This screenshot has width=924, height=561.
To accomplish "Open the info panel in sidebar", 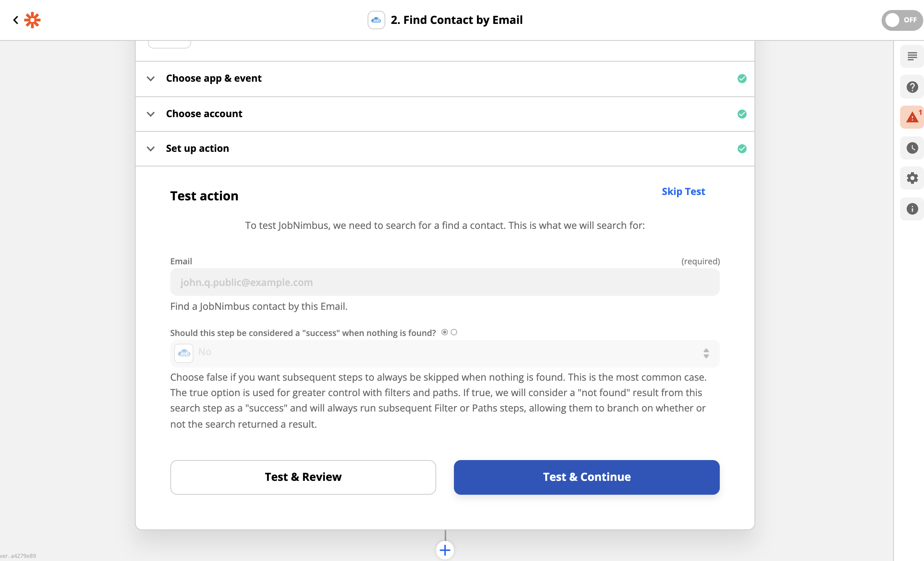I will [x=912, y=209].
